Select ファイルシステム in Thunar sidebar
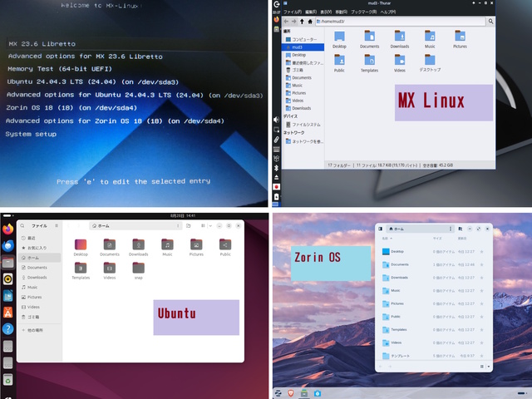Screen dimensions: 532x399 (303, 125)
